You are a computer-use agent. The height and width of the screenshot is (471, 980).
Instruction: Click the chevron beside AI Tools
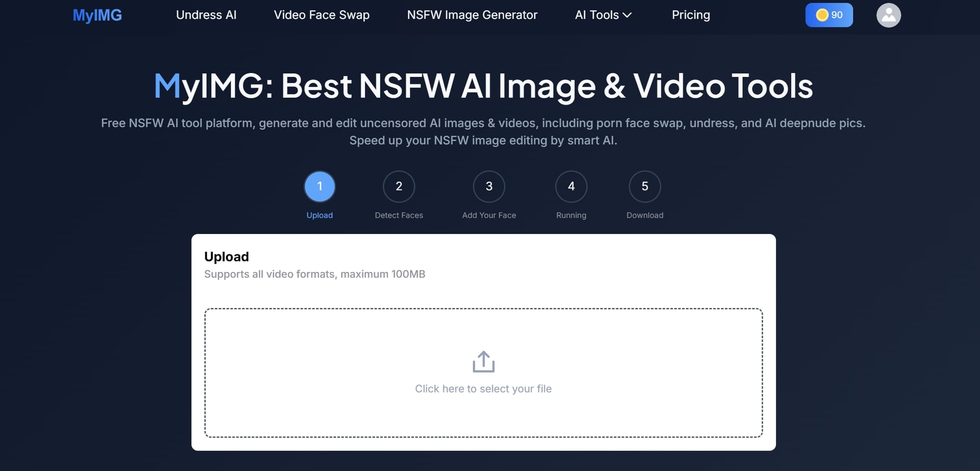pyautogui.click(x=627, y=16)
